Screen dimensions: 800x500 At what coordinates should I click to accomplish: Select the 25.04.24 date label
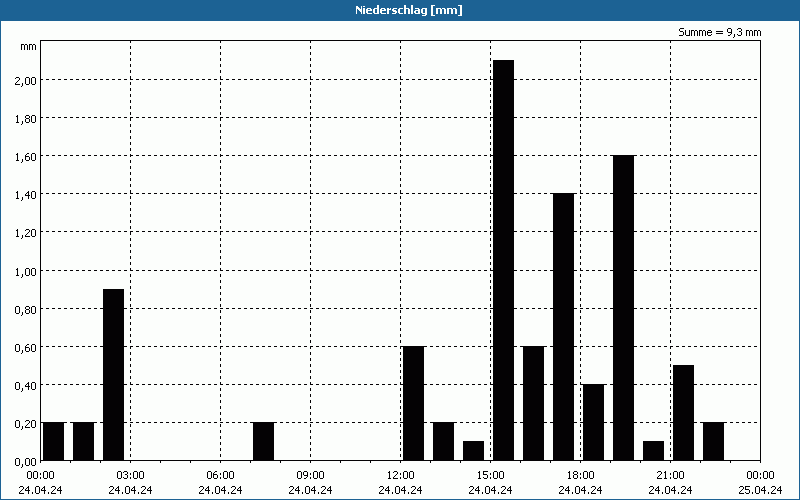click(x=760, y=490)
